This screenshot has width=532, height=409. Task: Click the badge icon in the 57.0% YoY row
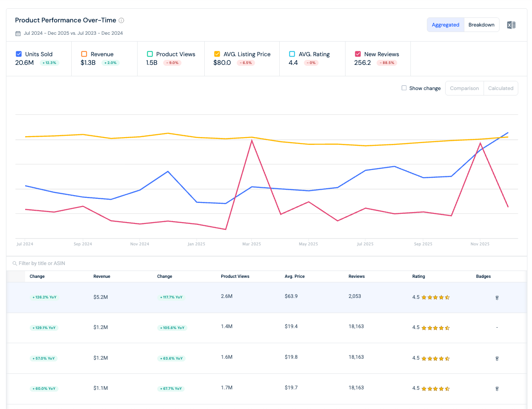[497, 358]
